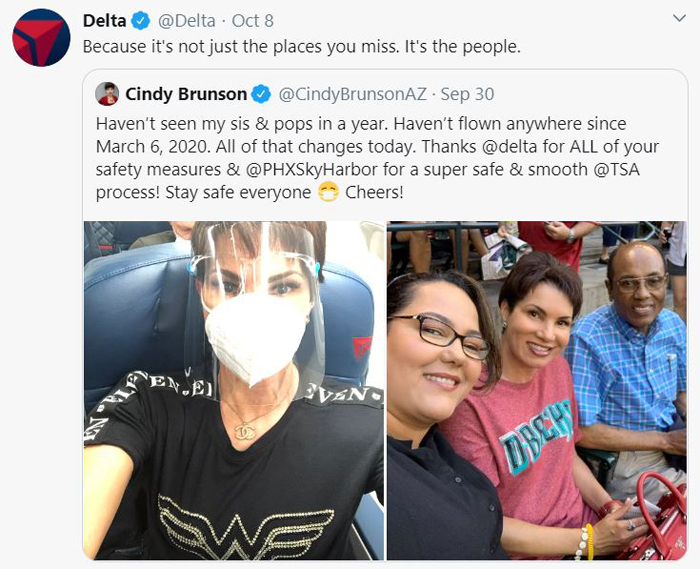Open the @Delta handle link
The height and width of the screenshot is (569, 700).
187,21
